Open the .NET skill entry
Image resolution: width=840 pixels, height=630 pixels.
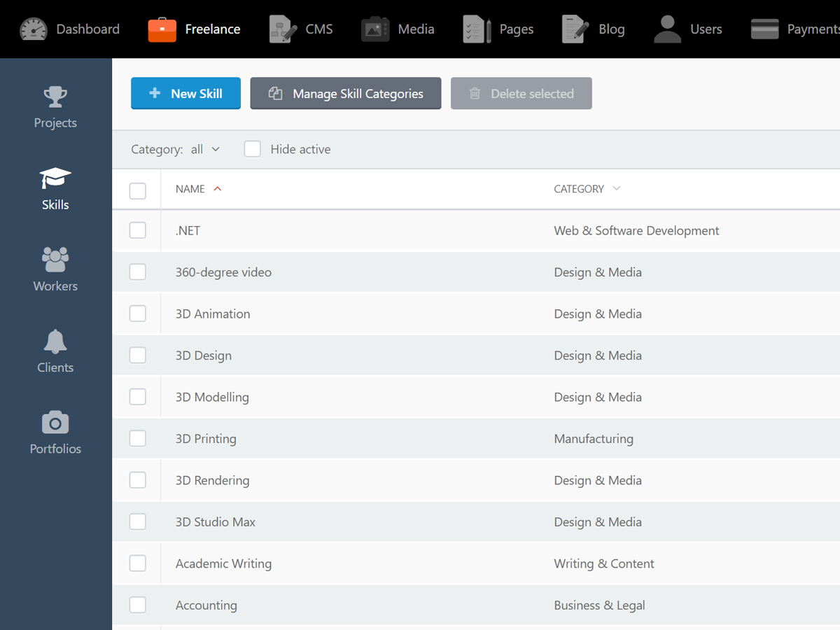point(188,231)
